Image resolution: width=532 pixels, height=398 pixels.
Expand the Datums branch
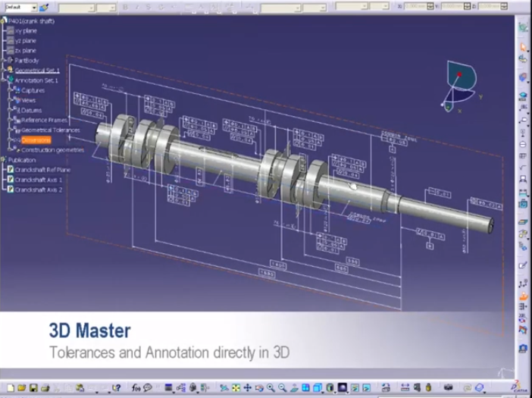click(10, 110)
